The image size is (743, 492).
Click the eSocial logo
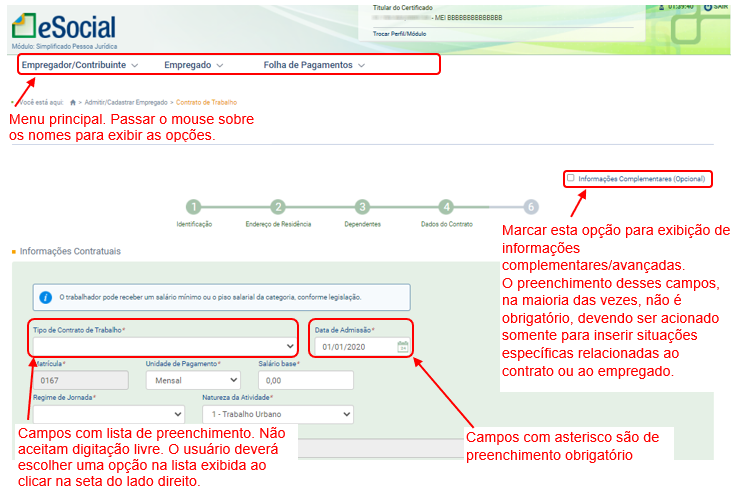(63, 27)
